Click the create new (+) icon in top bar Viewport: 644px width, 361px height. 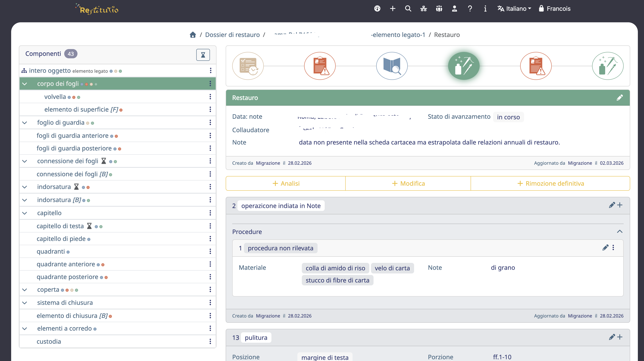coord(393,8)
